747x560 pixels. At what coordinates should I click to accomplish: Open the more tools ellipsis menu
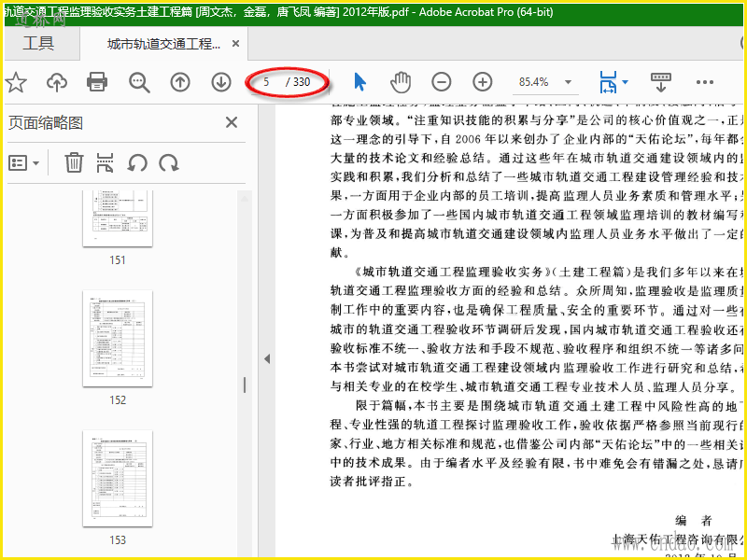click(x=705, y=82)
